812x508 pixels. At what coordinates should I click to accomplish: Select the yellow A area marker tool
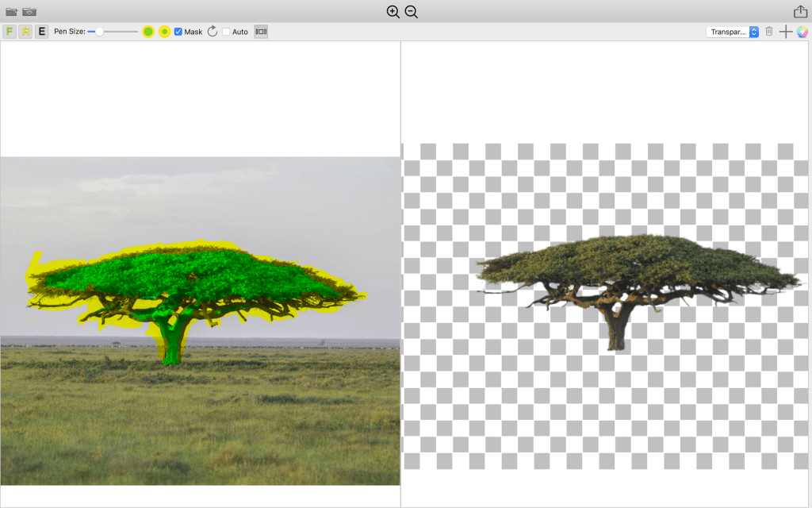[x=25, y=32]
